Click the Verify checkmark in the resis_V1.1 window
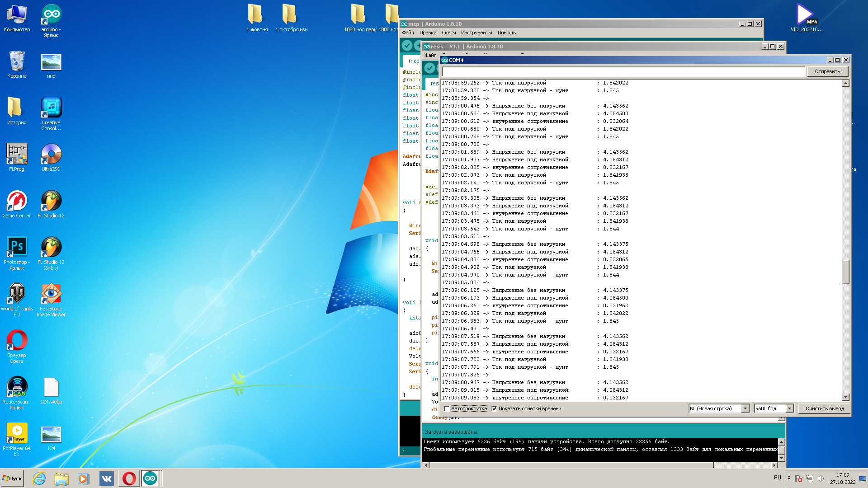This screenshot has height=488, width=868. (x=430, y=68)
